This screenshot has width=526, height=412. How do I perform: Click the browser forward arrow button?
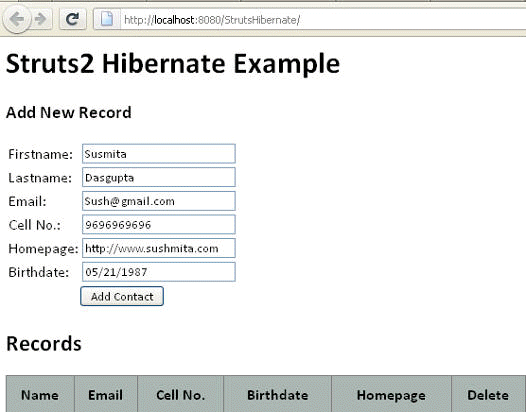(41, 19)
